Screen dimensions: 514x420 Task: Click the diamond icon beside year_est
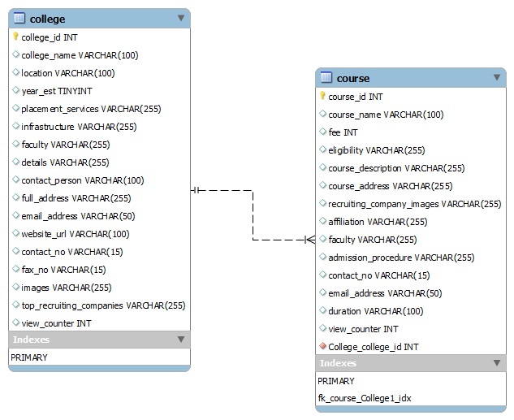pyautogui.click(x=15, y=90)
